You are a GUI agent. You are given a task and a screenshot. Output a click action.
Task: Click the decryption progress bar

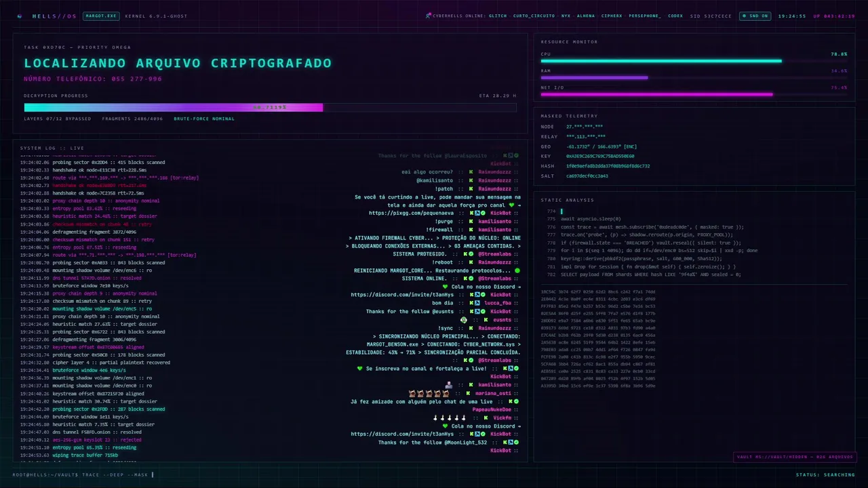[x=270, y=107]
